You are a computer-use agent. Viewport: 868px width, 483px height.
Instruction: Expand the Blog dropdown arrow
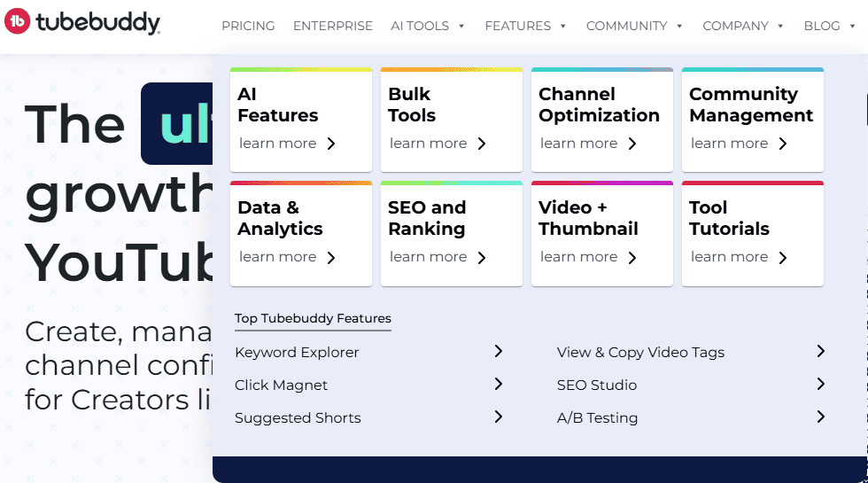coord(852,26)
